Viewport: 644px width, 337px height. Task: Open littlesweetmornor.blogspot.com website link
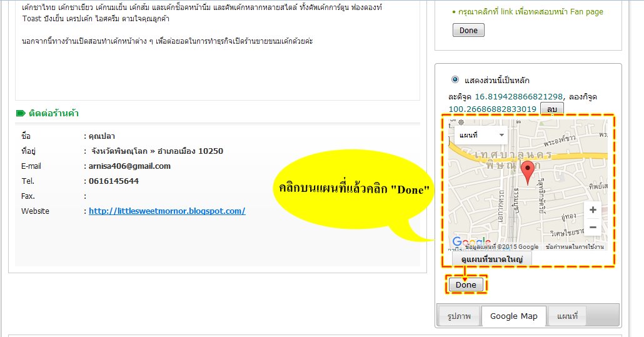click(x=167, y=211)
